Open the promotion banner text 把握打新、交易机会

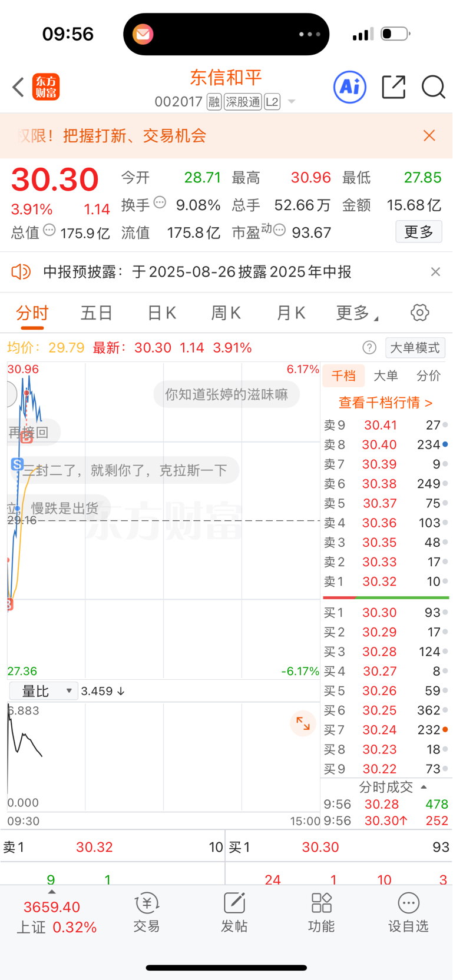point(134,136)
